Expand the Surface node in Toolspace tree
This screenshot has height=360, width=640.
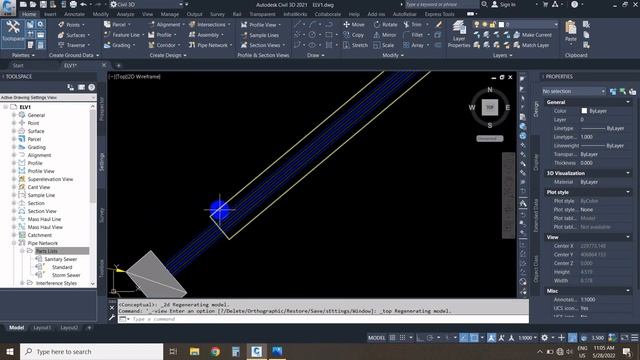click(13, 131)
